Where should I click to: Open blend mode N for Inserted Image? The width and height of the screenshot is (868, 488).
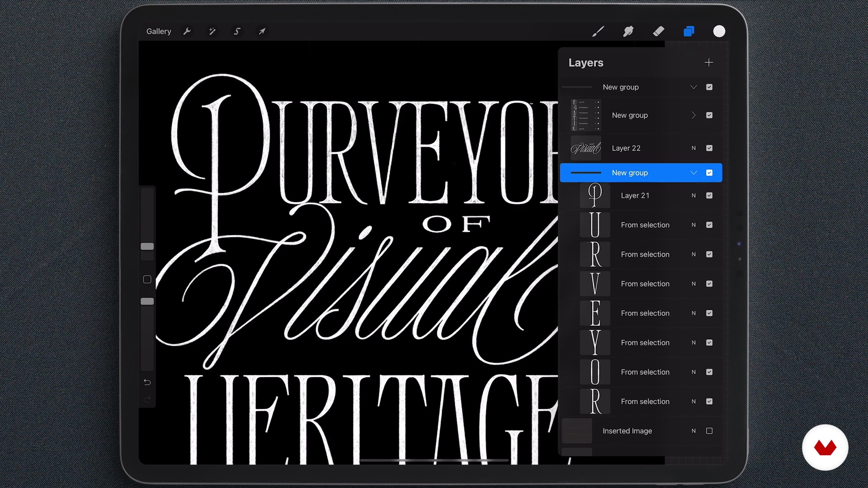coord(693,431)
